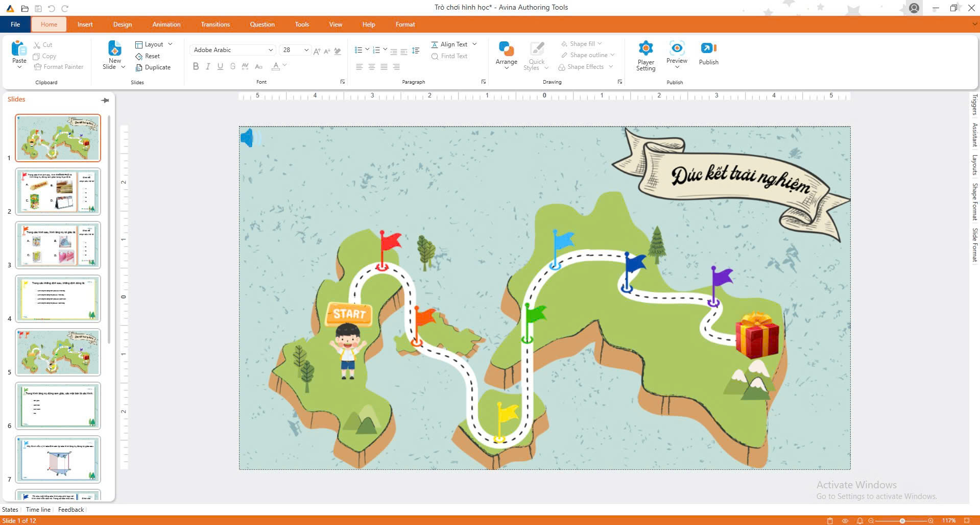The height and width of the screenshot is (525, 980).
Task: Click the Publish icon
Action: [x=708, y=48]
